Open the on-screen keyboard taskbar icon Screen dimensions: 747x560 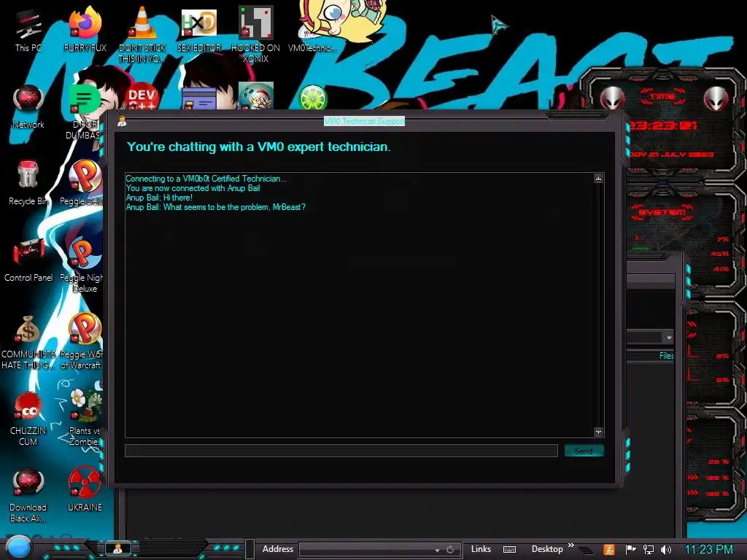[509, 550]
